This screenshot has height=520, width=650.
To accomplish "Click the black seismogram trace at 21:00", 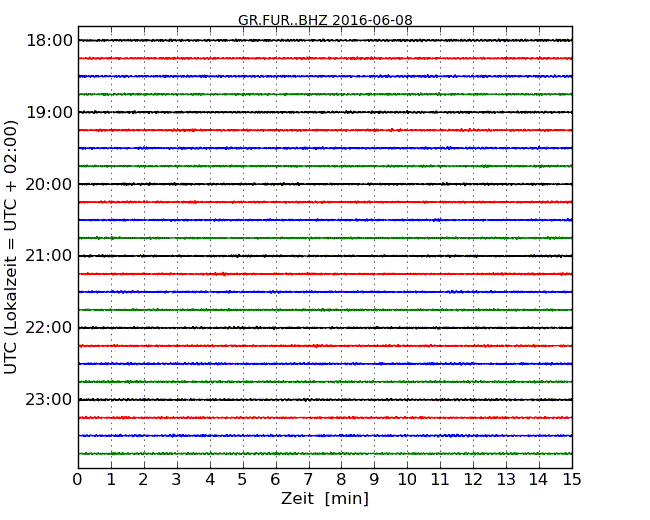I will click(x=325, y=256).
